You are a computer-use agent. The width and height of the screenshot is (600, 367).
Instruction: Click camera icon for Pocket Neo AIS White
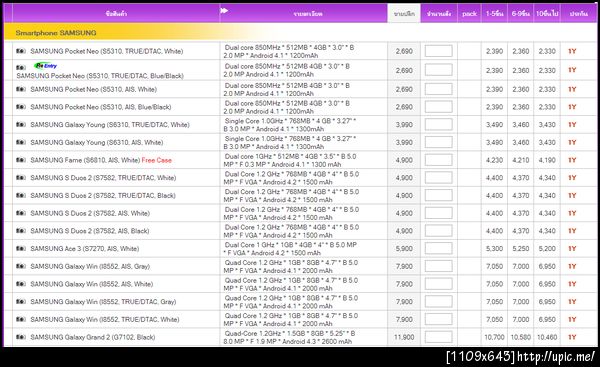21,89
